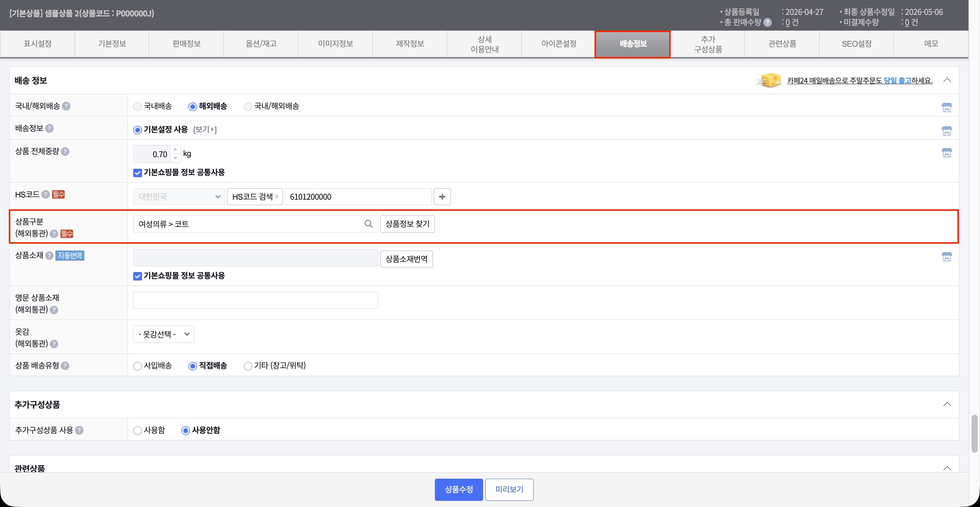Click HS코드 검색 button

[255, 197]
